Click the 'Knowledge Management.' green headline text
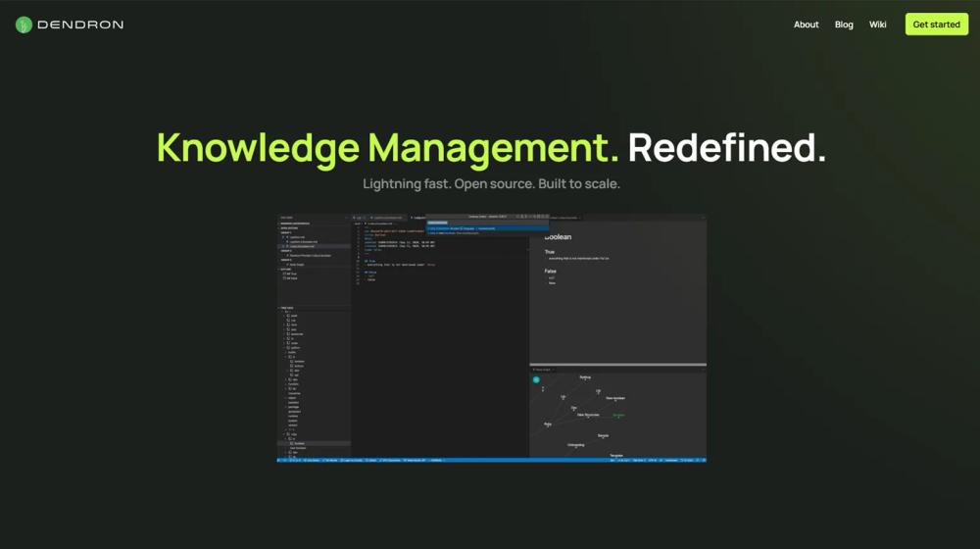 click(387, 148)
